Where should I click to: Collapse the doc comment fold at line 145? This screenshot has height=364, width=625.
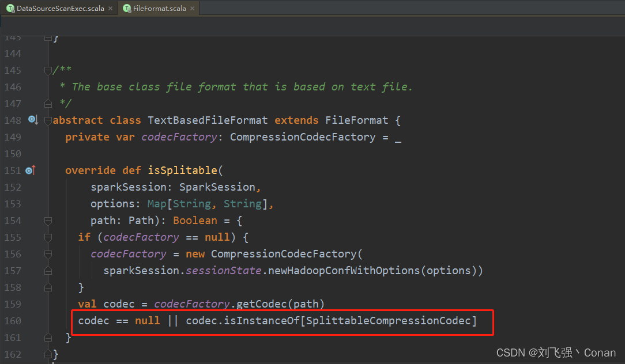[x=48, y=70]
